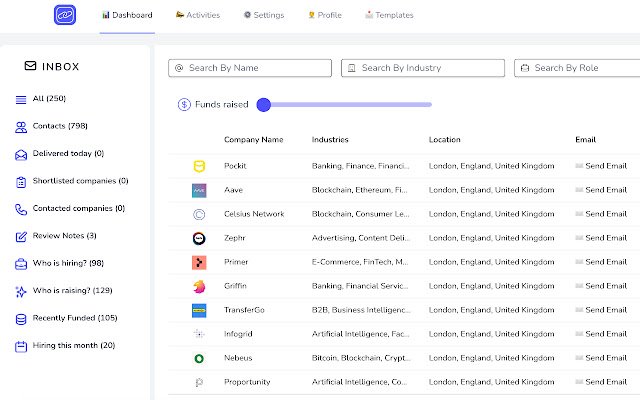
Task: Click the Hiring this month calendar icon
Action: click(21, 347)
